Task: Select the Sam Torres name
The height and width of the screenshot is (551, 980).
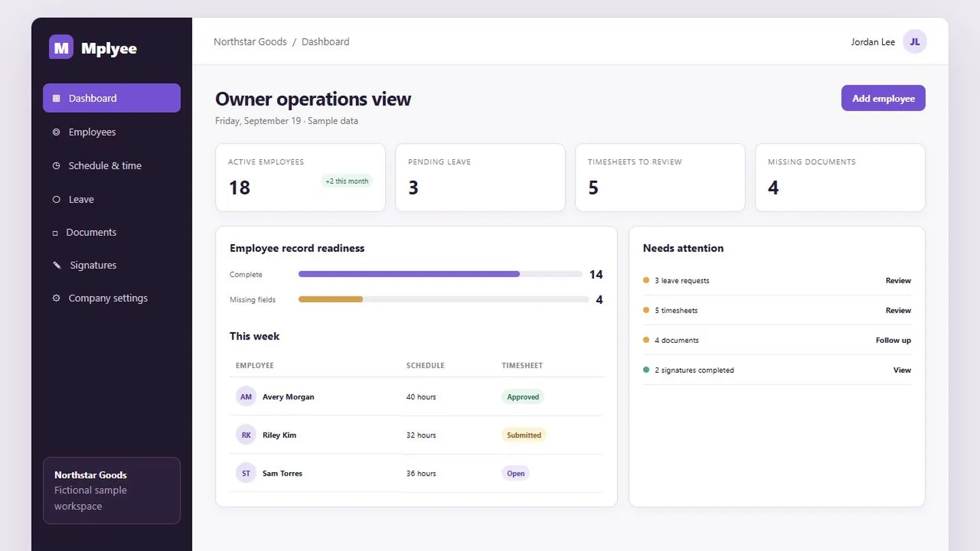Action: click(x=282, y=473)
